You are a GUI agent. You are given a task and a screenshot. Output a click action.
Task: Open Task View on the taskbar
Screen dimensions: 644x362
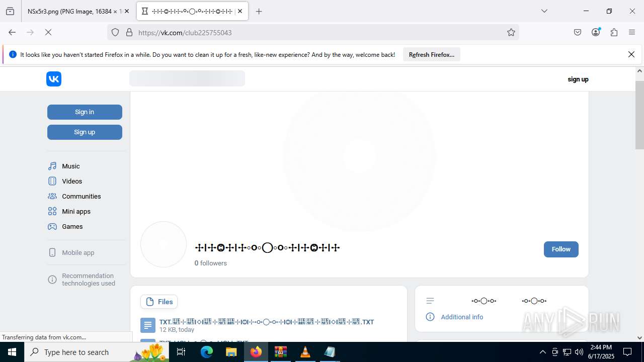click(182, 352)
